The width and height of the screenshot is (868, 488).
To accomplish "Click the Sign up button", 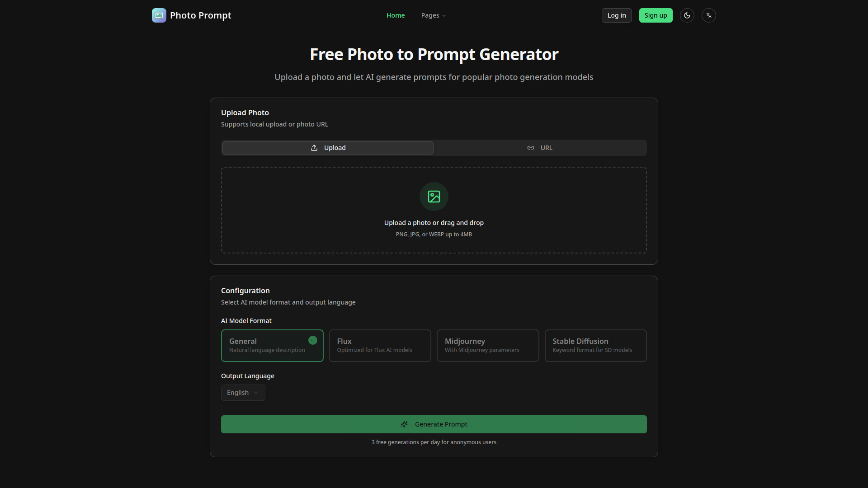I will (x=656, y=15).
